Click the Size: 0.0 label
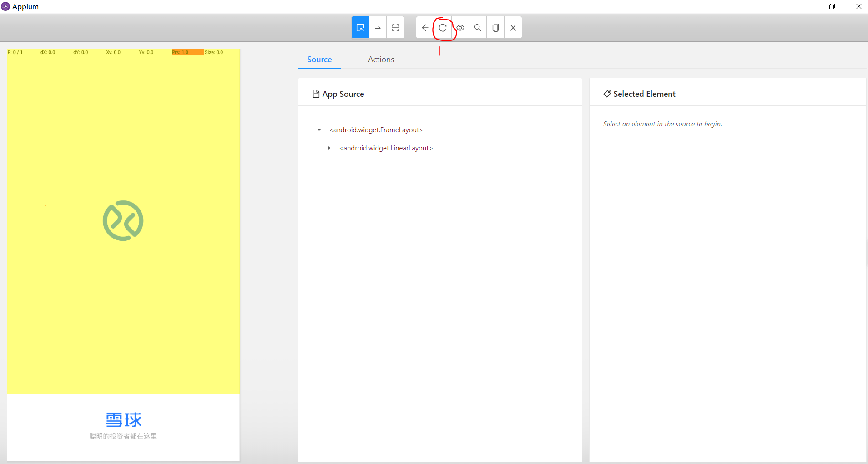 click(x=214, y=52)
